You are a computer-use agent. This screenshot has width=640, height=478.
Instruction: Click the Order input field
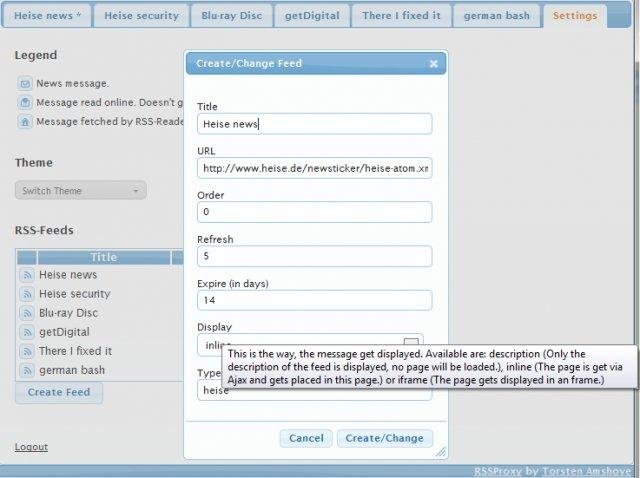(x=314, y=212)
